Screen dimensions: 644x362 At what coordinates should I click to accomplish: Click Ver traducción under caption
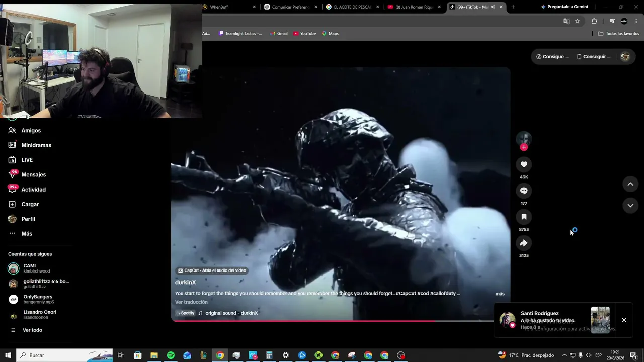coord(191,302)
